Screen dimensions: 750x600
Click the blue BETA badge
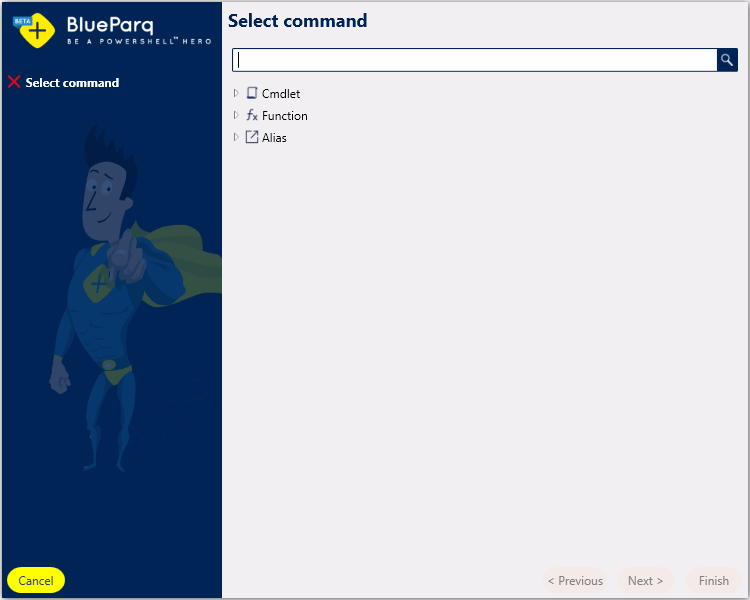pyautogui.click(x=22, y=20)
